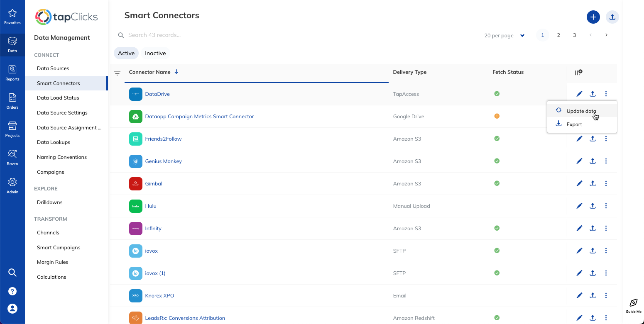Open Admin gear in left rail
The image size is (644, 324).
tap(12, 186)
